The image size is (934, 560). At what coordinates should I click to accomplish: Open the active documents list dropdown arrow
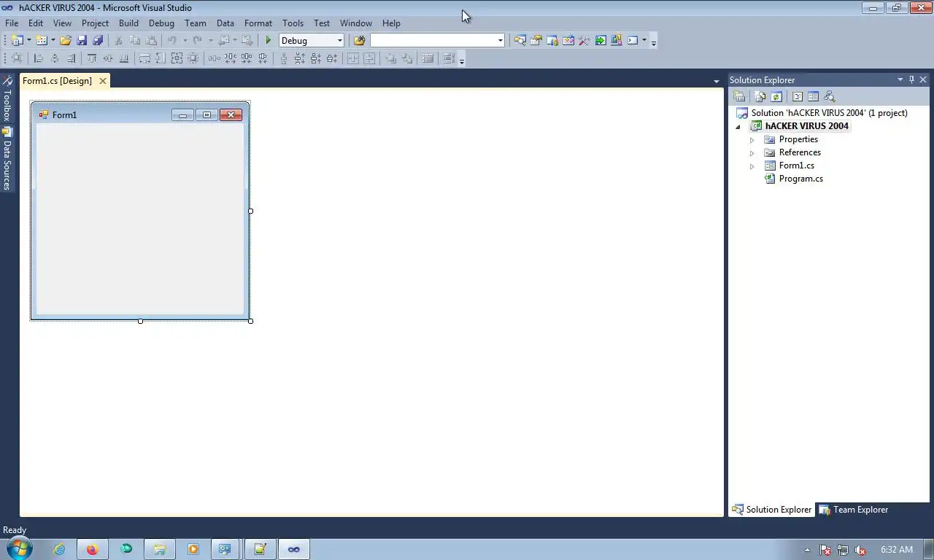click(717, 81)
